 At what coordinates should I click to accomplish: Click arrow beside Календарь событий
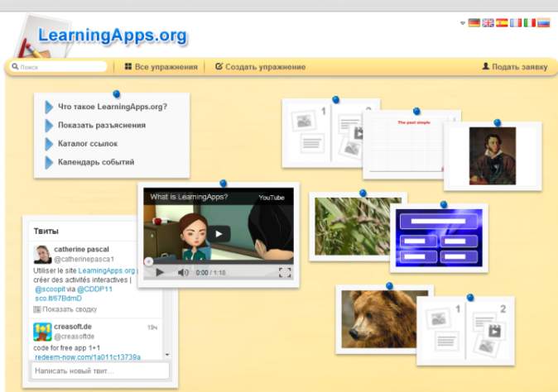[49, 162]
